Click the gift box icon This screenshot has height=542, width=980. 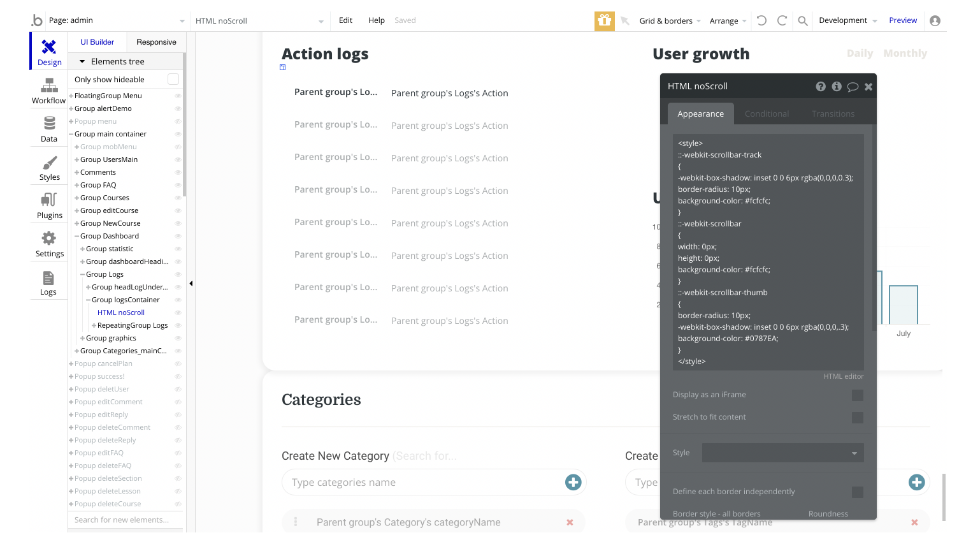(x=604, y=20)
